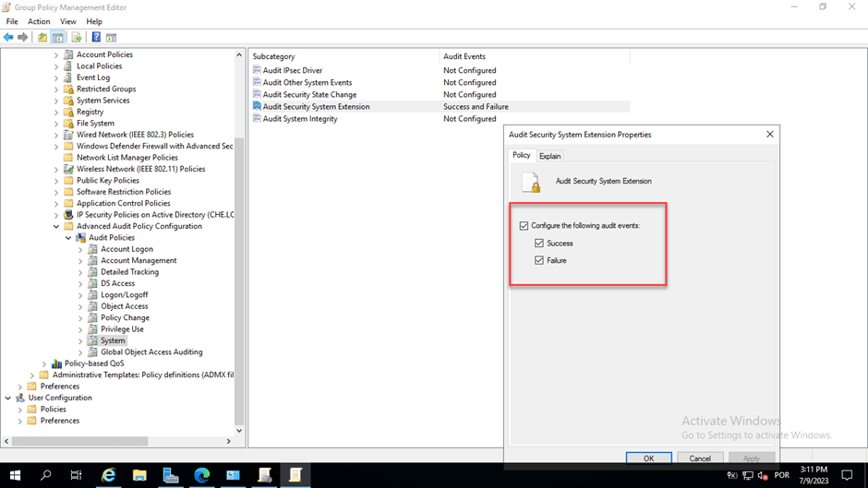Uncheck Configure the following audit events
The width and height of the screenshot is (868, 488).
(x=524, y=226)
